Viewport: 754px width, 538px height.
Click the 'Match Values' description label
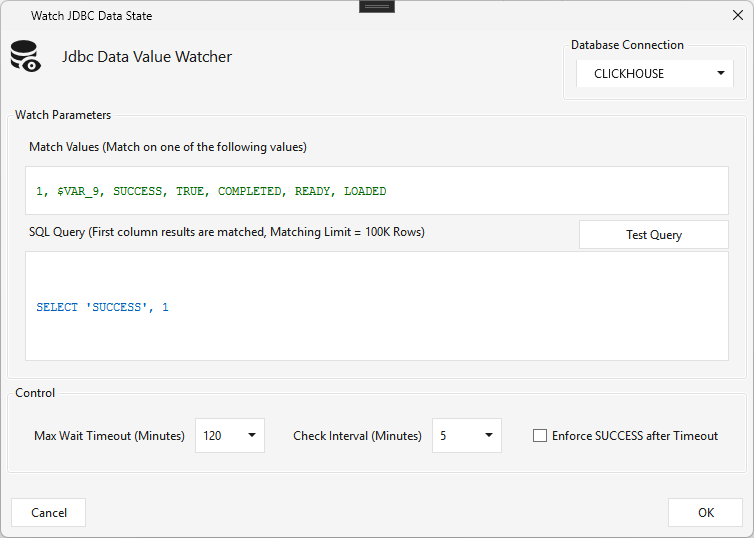[x=168, y=147]
